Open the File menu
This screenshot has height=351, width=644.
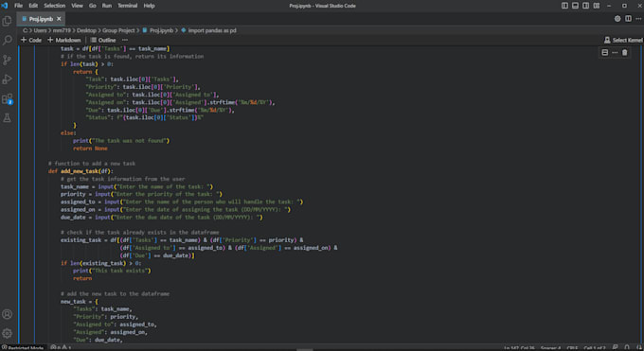19,6
